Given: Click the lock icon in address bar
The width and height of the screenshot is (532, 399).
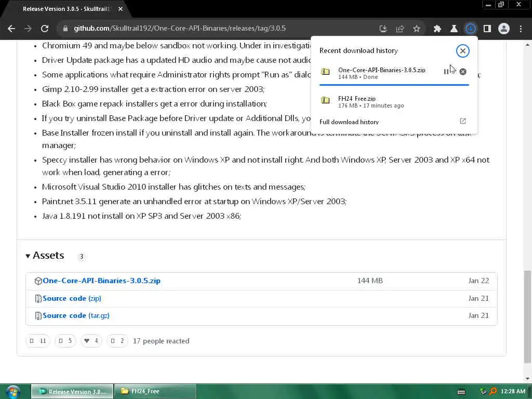Looking at the screenshot, I should point(65,29).
